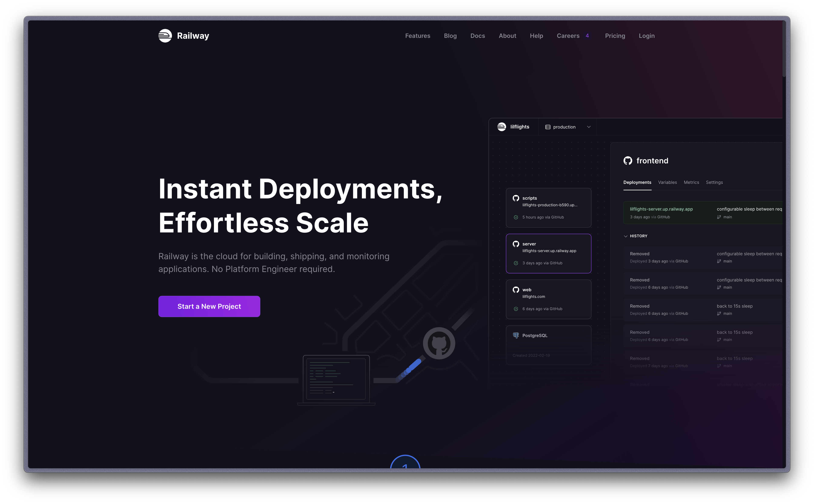
Task: Click the Railway logo icon in header
Action: pos(165,36)
